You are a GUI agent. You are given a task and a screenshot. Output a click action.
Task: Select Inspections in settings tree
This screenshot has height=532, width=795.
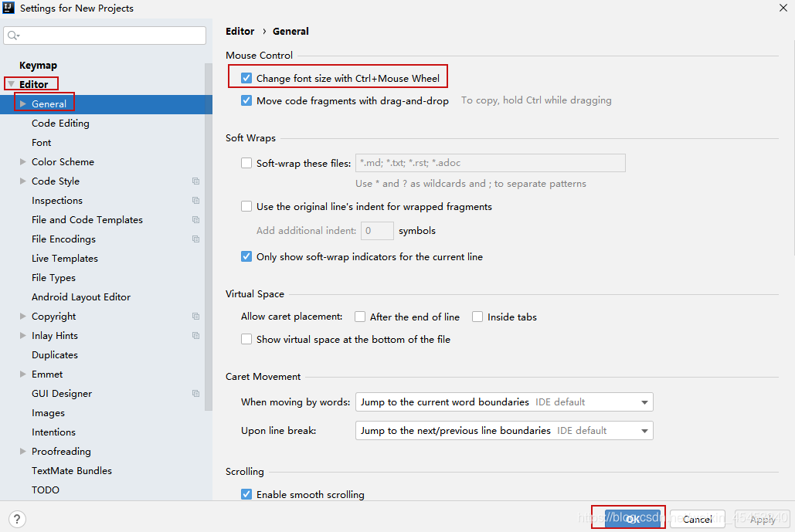coord(57,201)
